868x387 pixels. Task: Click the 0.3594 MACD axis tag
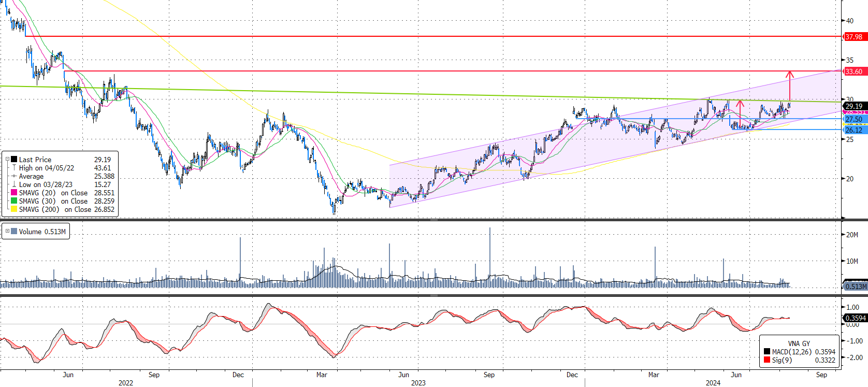[x=856, y=318]
